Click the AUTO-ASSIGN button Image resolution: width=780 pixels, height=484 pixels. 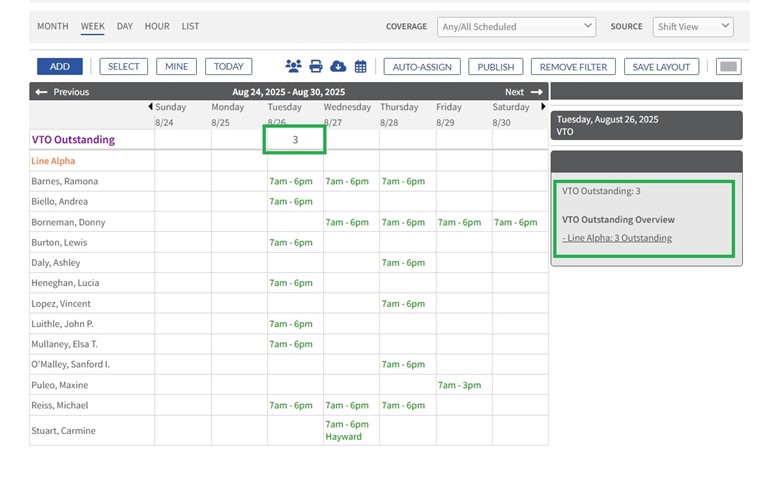[x=422, y=67]
